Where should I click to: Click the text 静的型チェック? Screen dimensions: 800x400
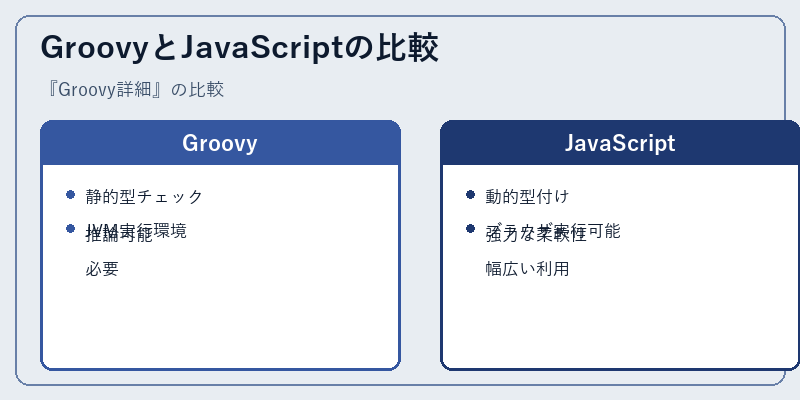[144, 196]
